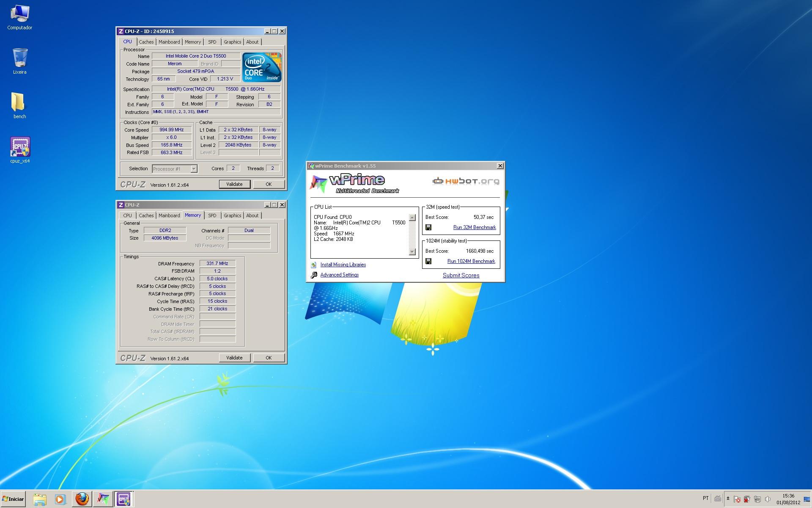Open Action Center flag icon in tray
The width and height of the screenshot is (812, 508).
tap(737, 500)
